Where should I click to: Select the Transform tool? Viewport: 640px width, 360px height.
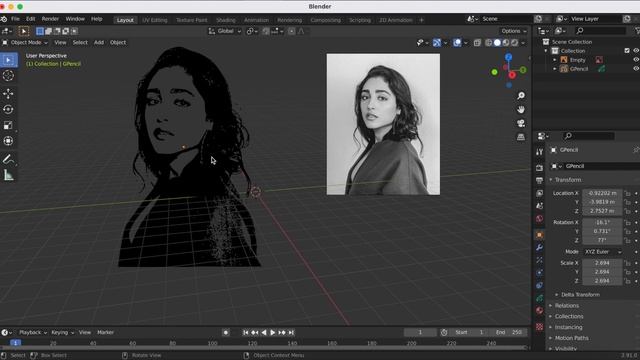tap(8, 141)
